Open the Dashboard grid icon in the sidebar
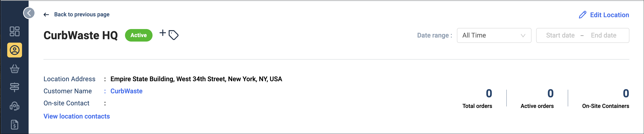Image resolution: width=644 pixels, height=134 pixels. (14, 32)
